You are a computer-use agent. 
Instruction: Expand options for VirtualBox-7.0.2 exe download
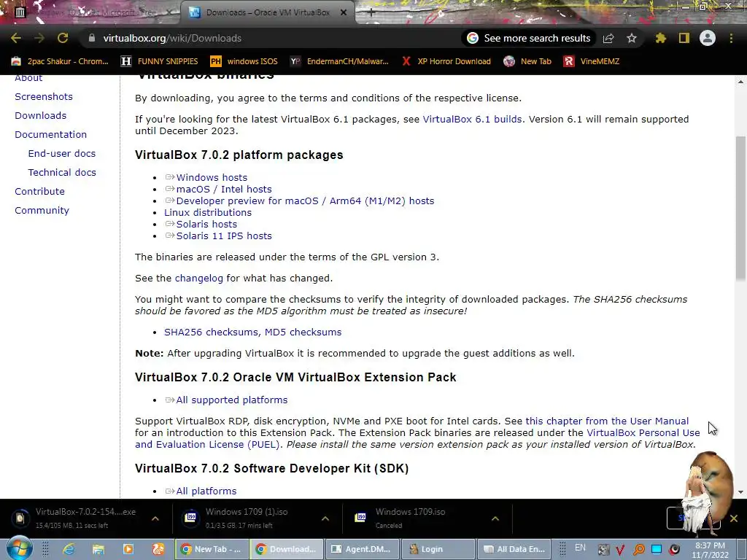pos(155,518)
